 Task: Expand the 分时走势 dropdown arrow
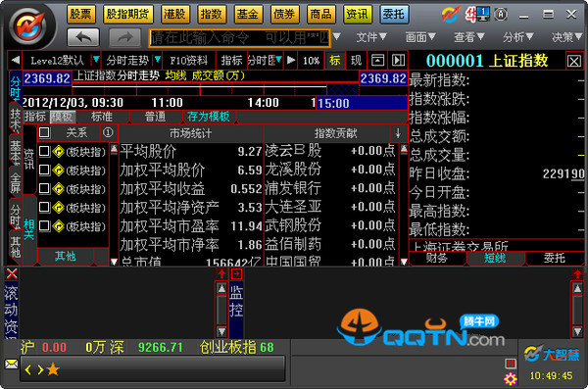pos(158,60)
